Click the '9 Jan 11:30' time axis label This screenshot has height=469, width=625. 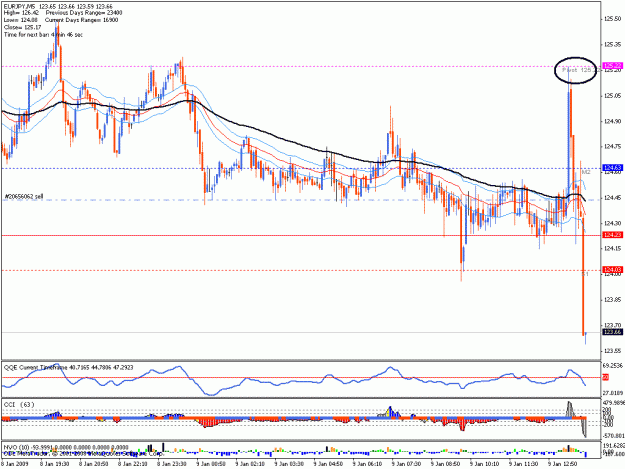coord(523,464)
